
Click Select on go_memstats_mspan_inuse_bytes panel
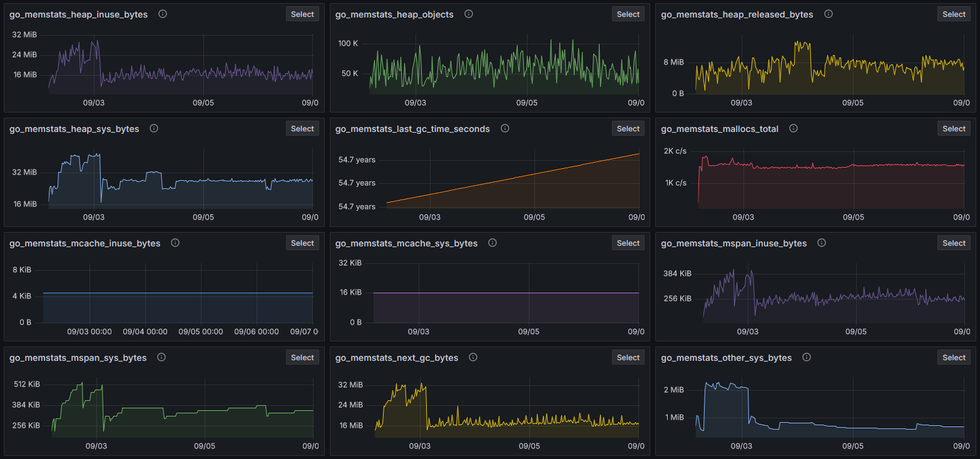click(x=954, y=243)
